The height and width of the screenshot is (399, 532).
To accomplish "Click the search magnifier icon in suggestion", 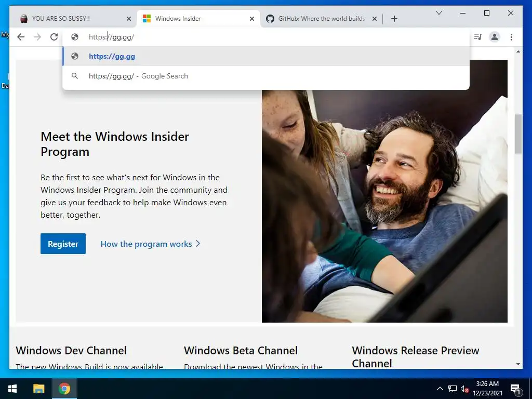I will (75, 76).
